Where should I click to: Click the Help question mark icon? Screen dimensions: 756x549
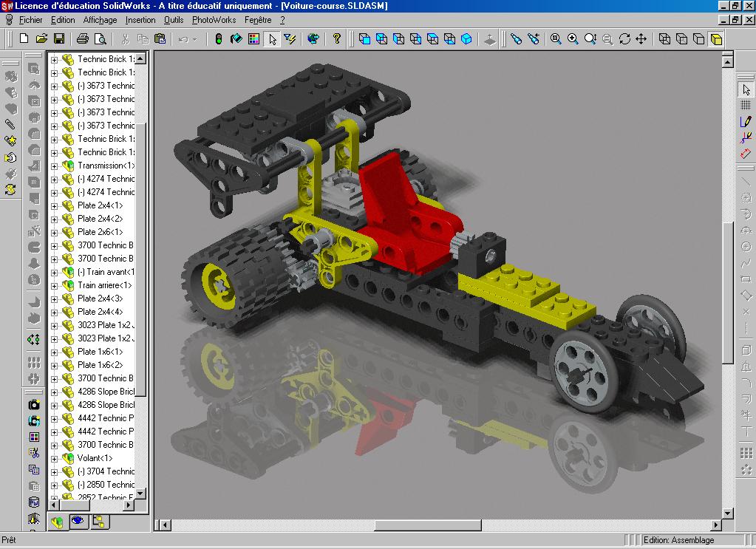tap(336, 39)
